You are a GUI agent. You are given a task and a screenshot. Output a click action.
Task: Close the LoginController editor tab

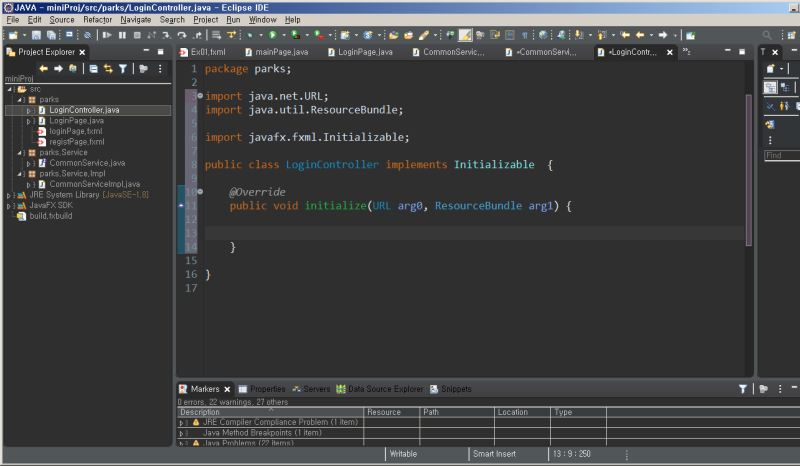pyautogui.click(x=670, y=52)
